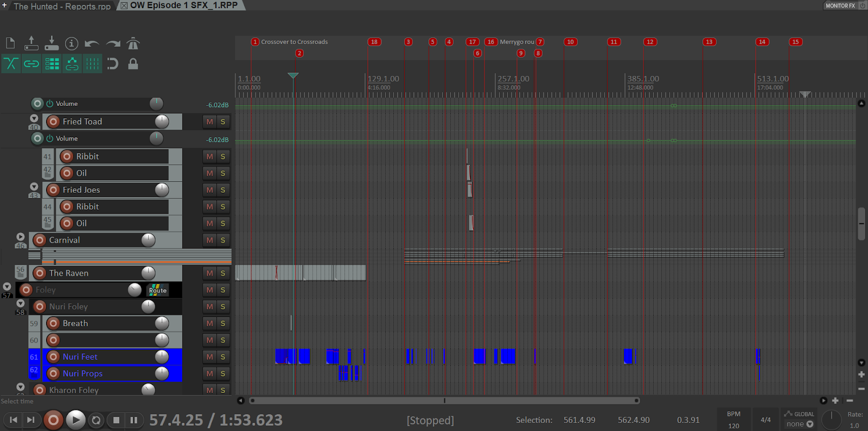Solo the Fried Toad track
The image size is (868, 431).
click(x=223, y=122)
